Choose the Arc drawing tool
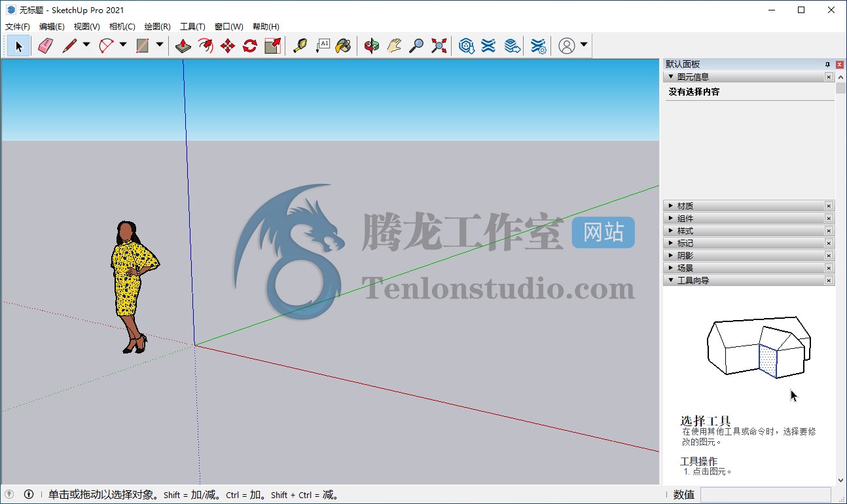 [x=106, y=46]
